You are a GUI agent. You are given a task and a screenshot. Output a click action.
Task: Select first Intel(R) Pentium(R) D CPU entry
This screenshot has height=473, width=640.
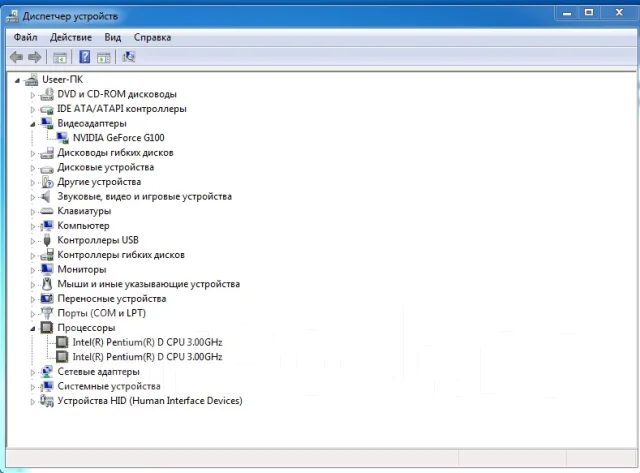click(147, 342)
